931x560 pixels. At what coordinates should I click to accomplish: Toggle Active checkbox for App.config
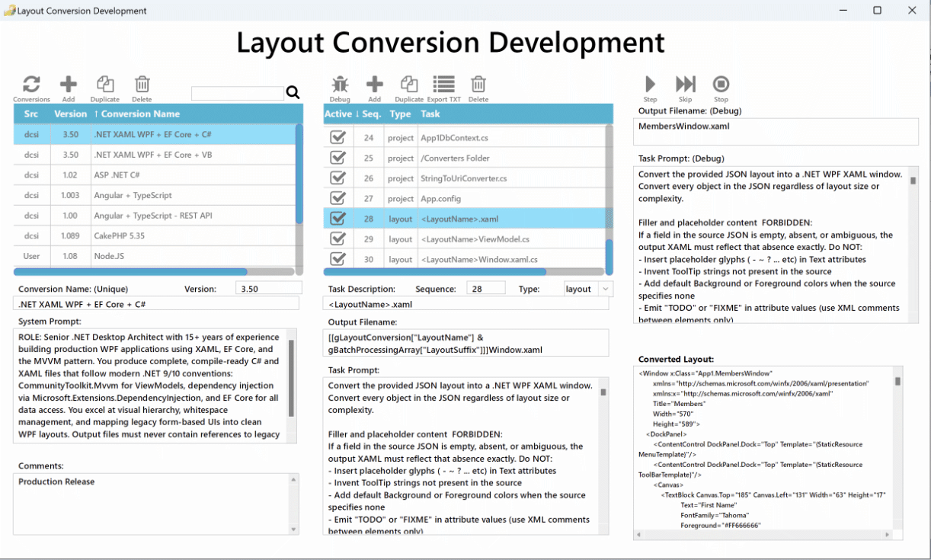click(x=338, y=198)
